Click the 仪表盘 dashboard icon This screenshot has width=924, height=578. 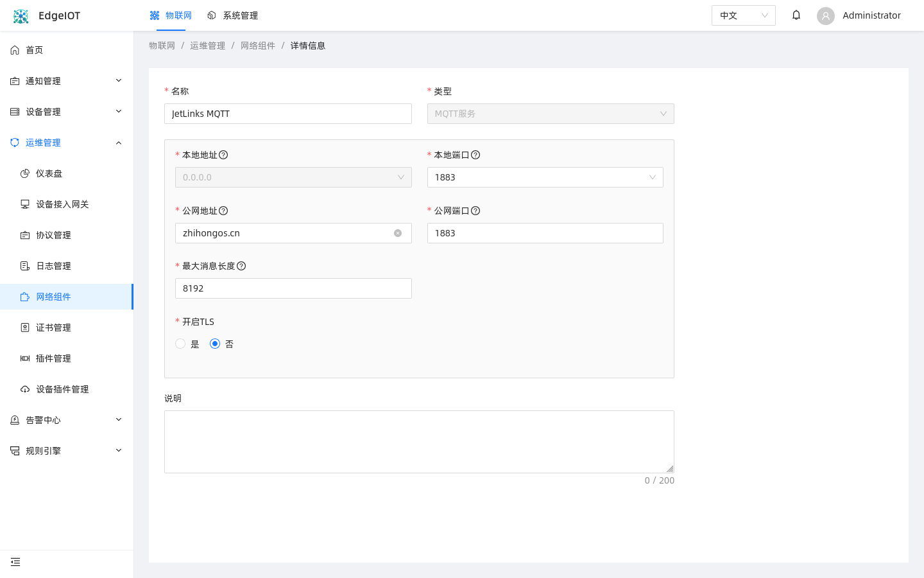tap(25, 173)
